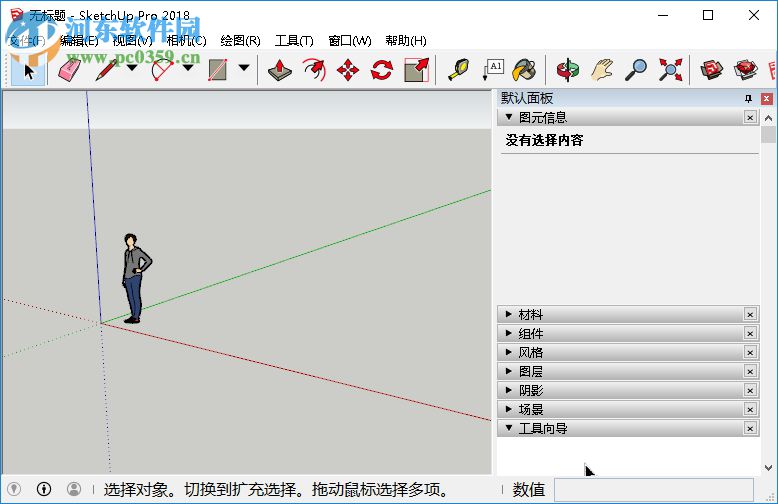Expand the 场景 panel

coord(509,409)
